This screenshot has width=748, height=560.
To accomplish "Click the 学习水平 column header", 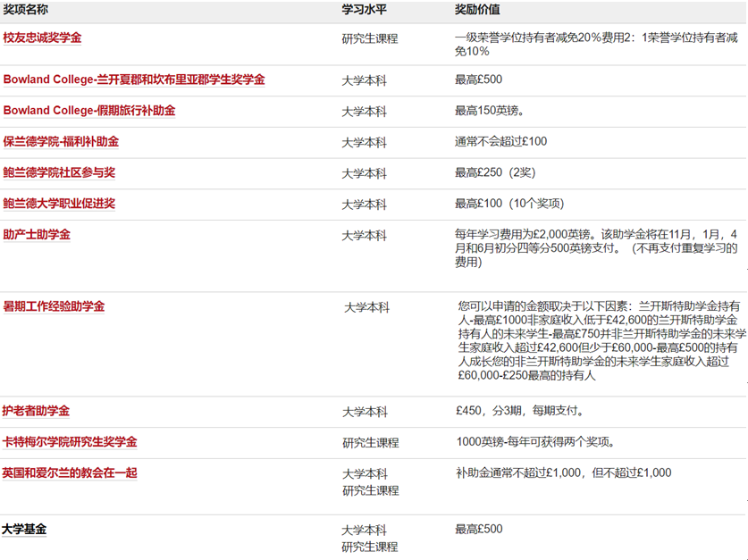I will 364,9.
